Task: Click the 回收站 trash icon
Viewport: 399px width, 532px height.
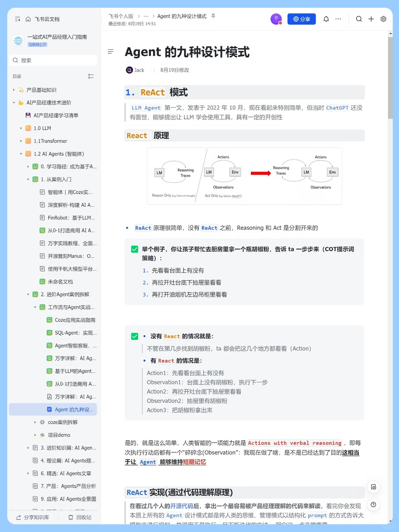Action: [x=71, y=518]
